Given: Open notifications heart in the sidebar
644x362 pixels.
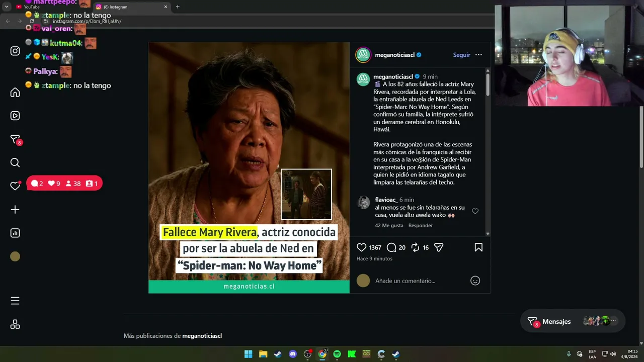Looking at the screenshot, I should (15, 186).
